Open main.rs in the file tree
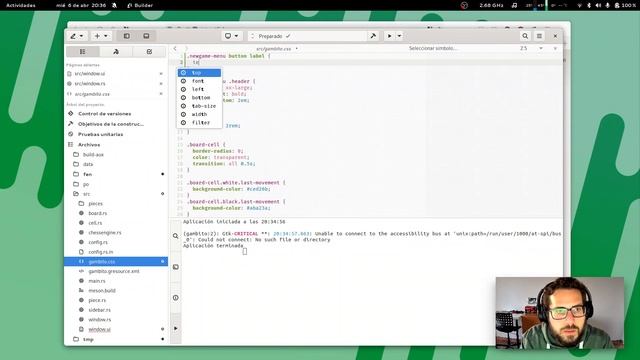This screenshot has height=360, width=640. coord(97,281)
